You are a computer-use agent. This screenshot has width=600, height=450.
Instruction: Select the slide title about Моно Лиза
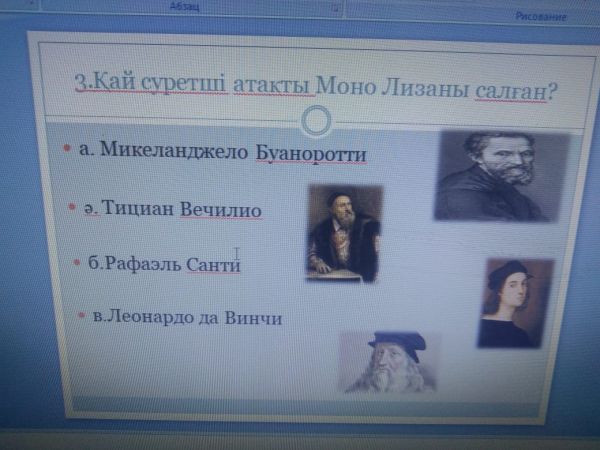pos(315,86)
